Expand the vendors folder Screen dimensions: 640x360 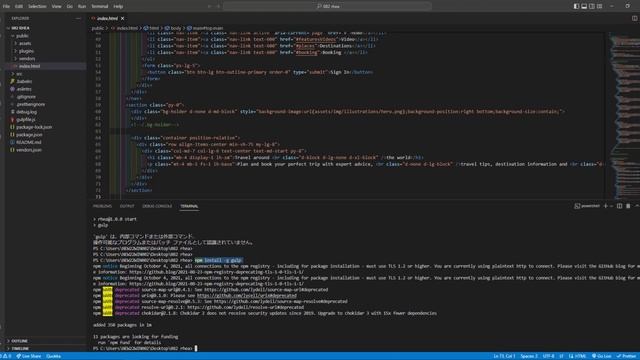pos(27,58)
